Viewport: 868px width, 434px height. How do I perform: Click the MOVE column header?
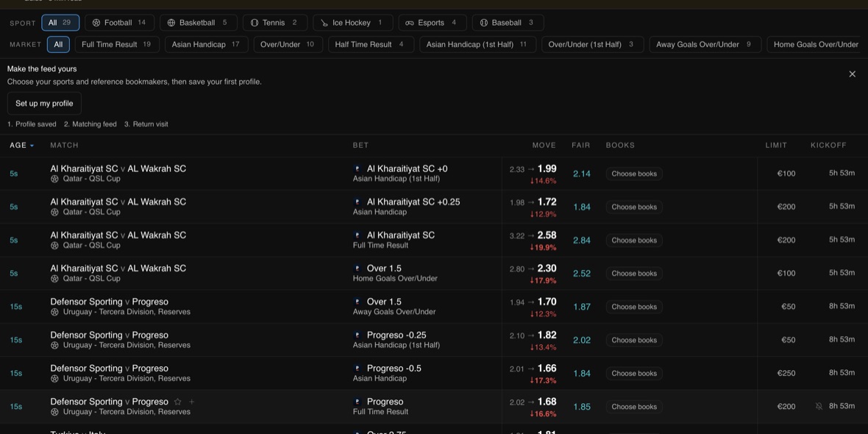544,145
